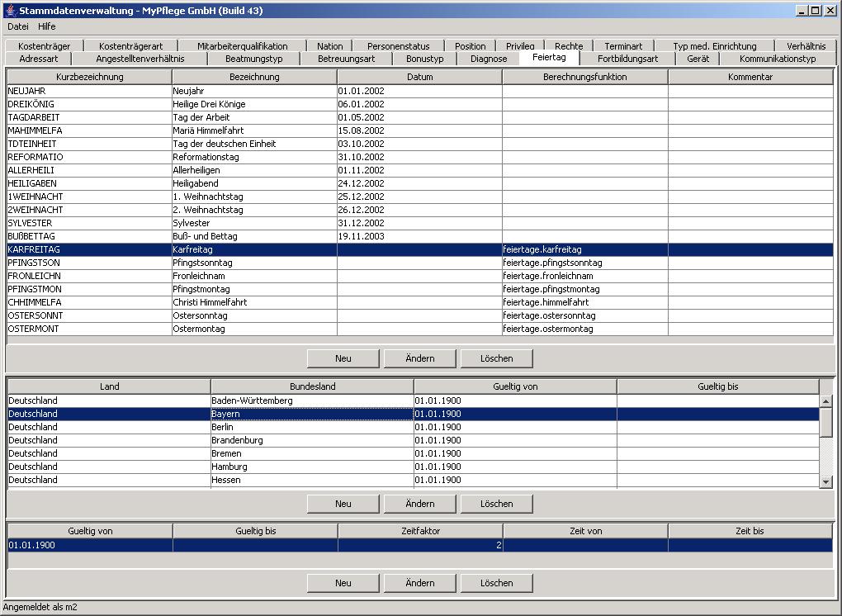The image size is (842, 616).
Task: Switch to the Privileg tab
Action: coord(520,46)
